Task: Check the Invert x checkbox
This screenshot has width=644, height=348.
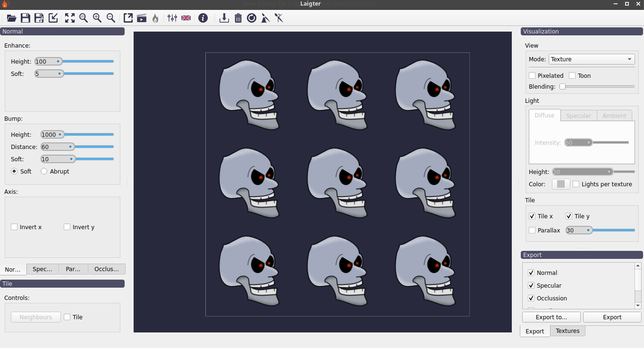Action: [x=14, y=227]
